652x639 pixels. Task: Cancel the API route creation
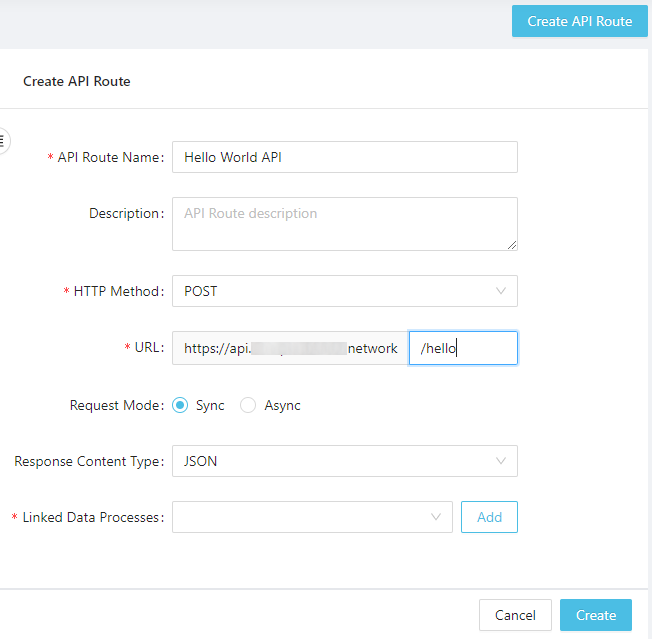[515, 615]
